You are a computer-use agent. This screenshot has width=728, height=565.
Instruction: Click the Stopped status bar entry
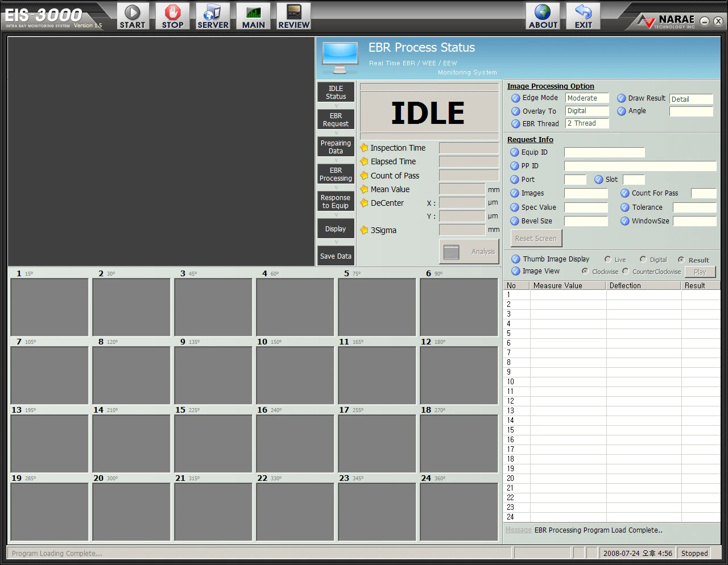point(694,553)
